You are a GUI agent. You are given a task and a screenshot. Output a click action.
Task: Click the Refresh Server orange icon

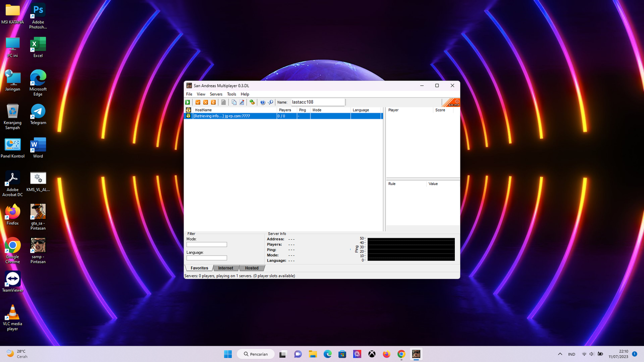pos(213,102)
